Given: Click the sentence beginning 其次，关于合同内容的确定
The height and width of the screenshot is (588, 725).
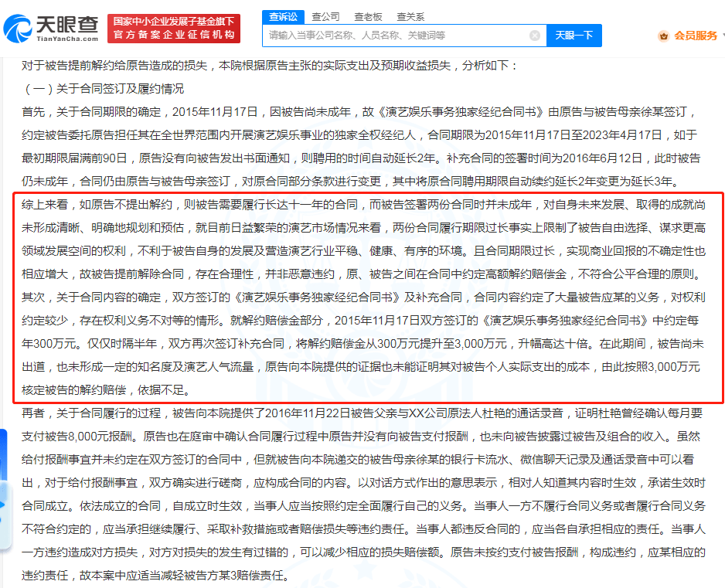Looking at the screenshot, I should point(363,344).
